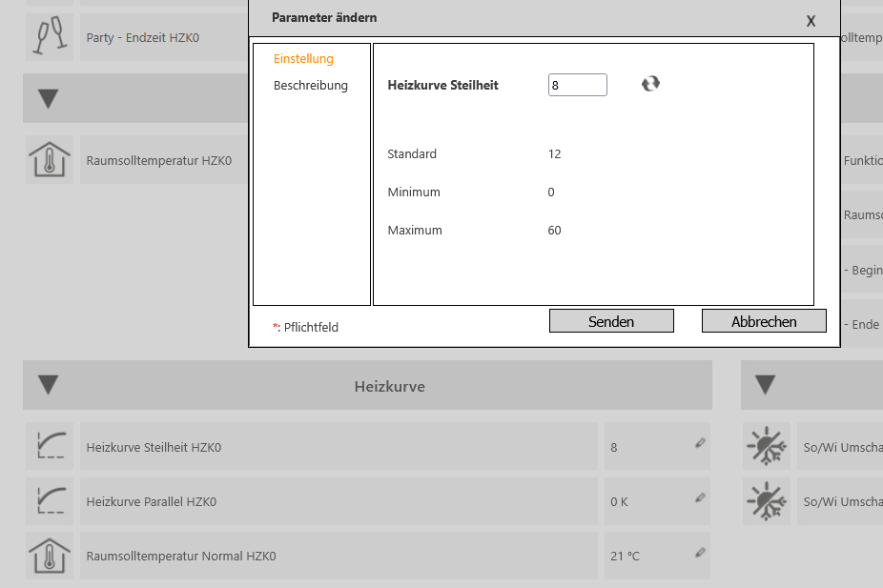Click the first So/Wi Umschaltung sun-snowflake icon

pos(766,446)
